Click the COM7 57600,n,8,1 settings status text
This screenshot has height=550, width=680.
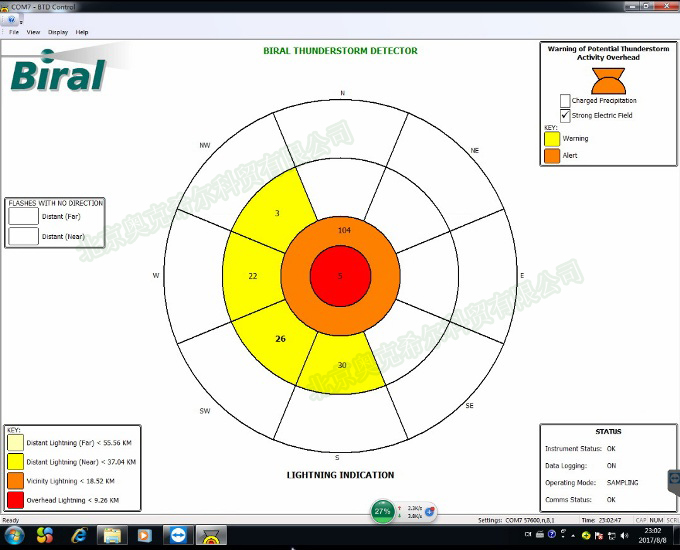tap(516, 520)
